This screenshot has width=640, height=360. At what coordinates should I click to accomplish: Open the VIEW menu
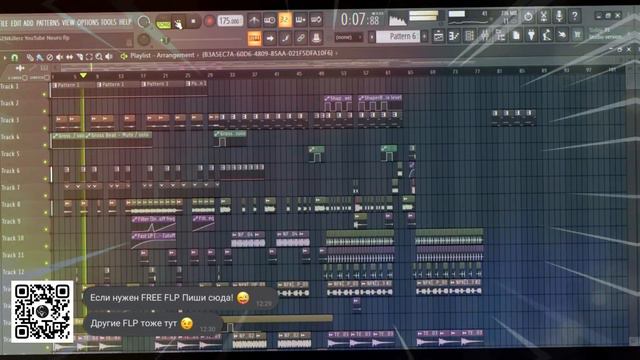pos(68,22)
